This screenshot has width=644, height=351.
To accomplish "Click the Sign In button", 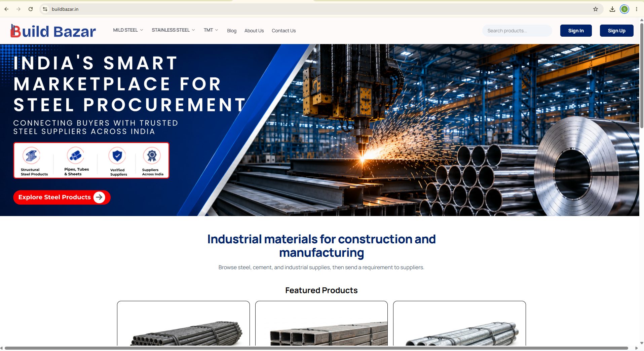I will click(x=576, y=31).
